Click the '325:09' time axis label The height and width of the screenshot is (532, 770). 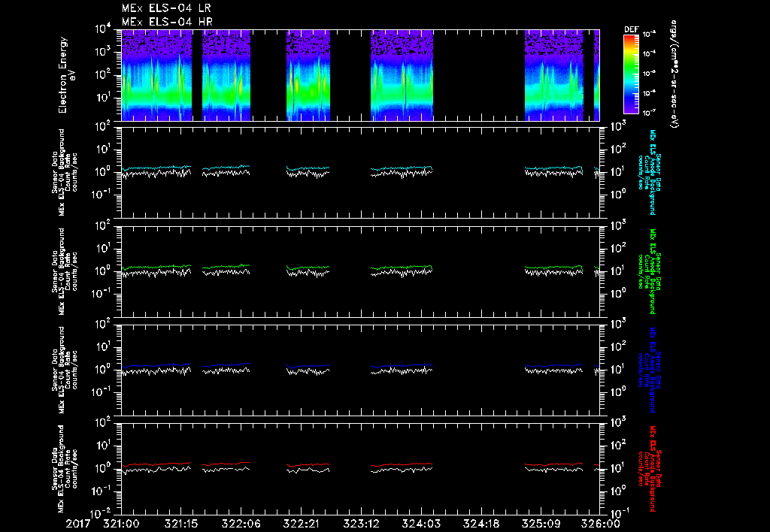(541, 524)
